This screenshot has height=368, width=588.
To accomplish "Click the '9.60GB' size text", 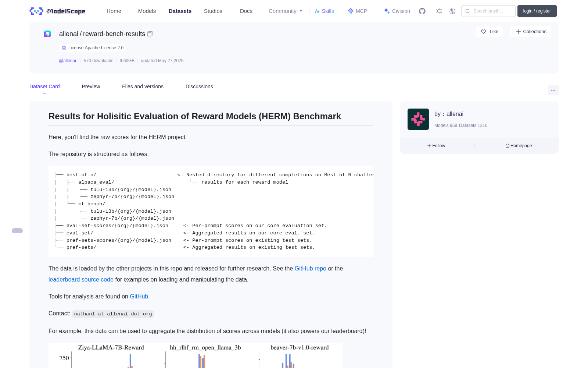I will pos(127,61).
